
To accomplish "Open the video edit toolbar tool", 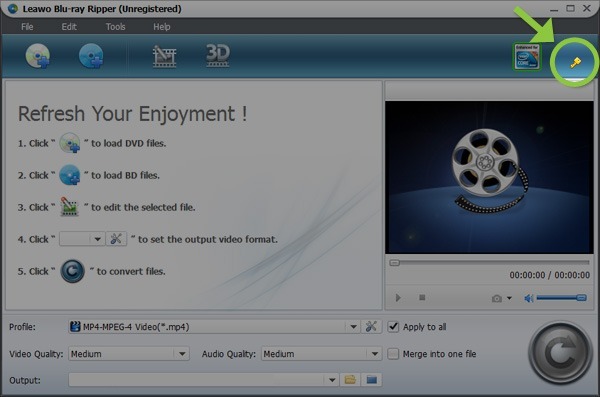I will 165,56.
